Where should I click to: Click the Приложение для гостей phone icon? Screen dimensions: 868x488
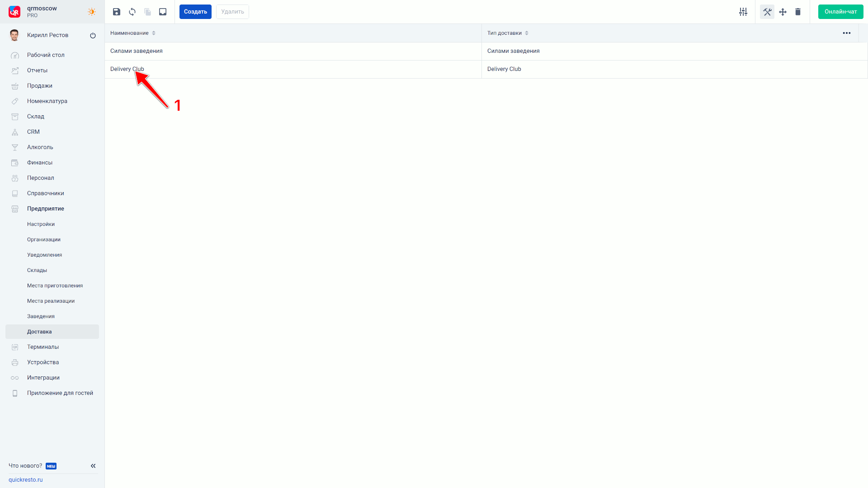[15, 393]
